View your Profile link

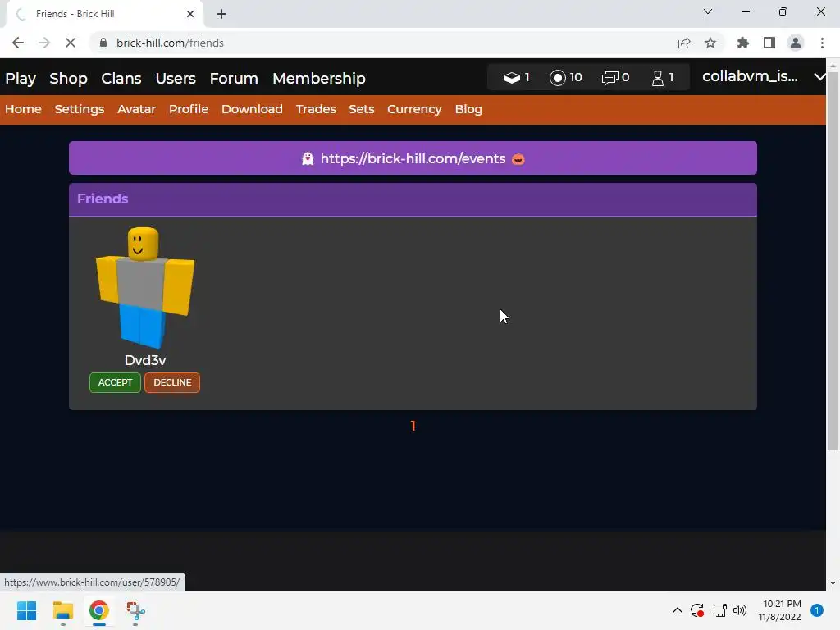189,109
